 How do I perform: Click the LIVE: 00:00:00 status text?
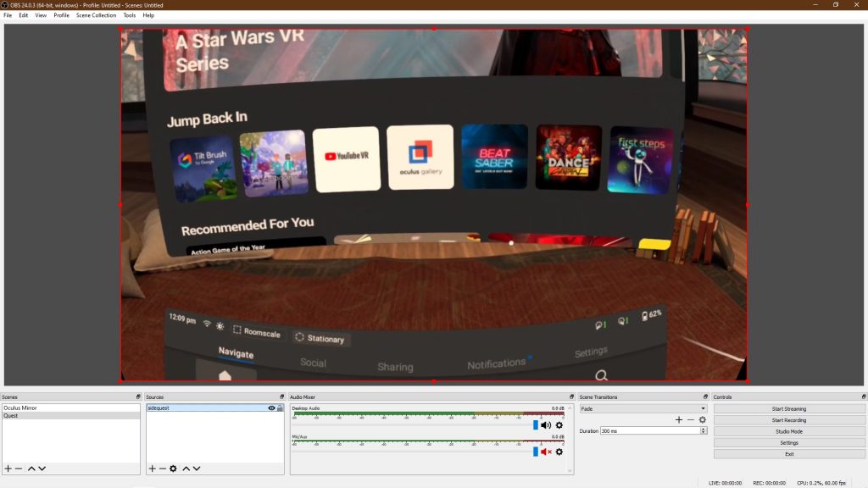coord(726,483)
